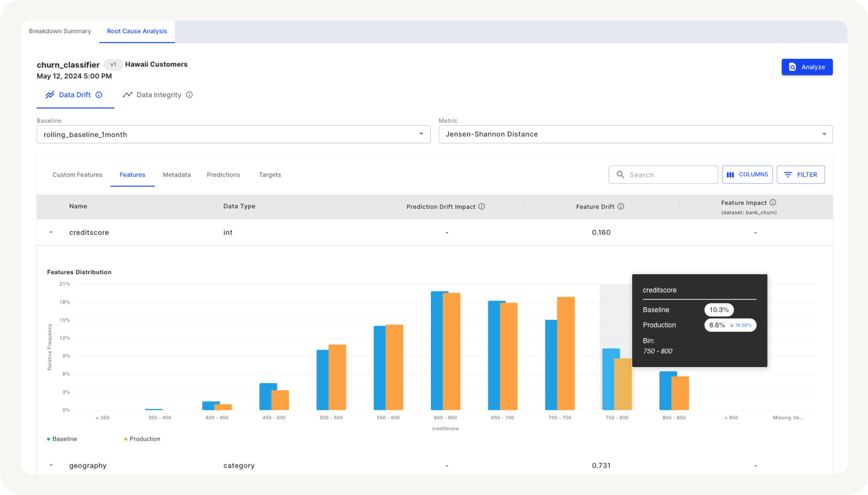Click the Analyze button
Viewport: 868px width, 495px height.
click(x=807, y=67)
